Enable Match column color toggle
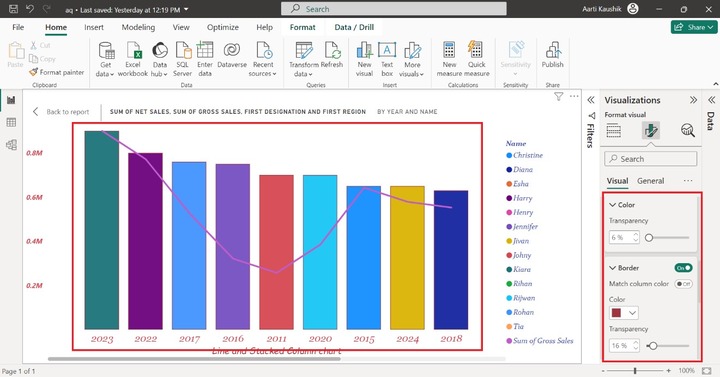 pos(683,284)
